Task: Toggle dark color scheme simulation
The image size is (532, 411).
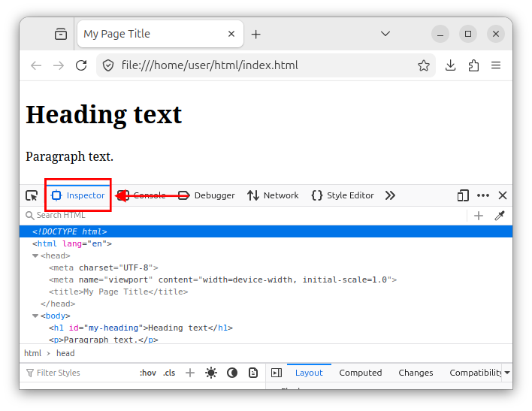Action: click(232, 373)
